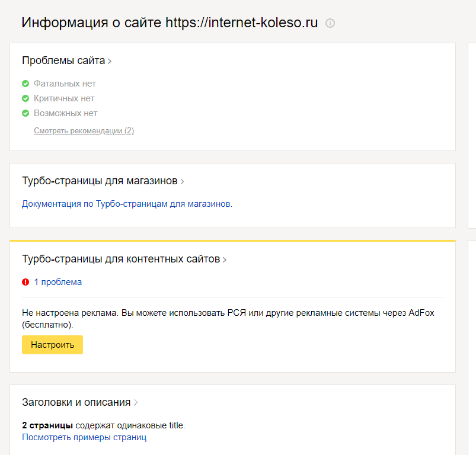Open the Заголовки и описания heading
This screenshot has height=455, width=476.
pos(76,402)
